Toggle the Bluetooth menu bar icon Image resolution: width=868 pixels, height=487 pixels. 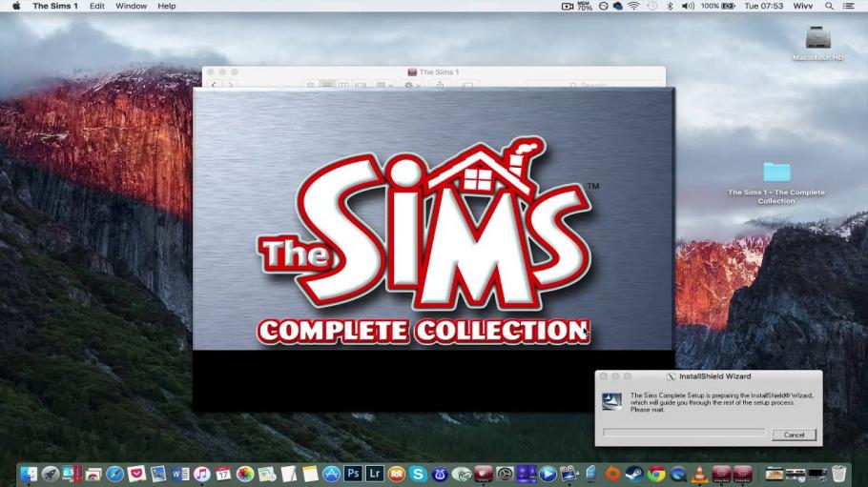(x=669, y=6)
